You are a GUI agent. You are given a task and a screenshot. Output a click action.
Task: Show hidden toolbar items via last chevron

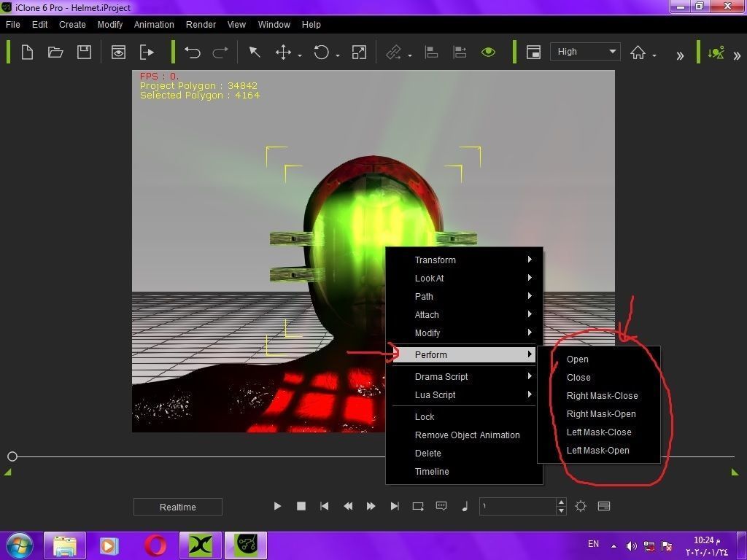[737, 55]
